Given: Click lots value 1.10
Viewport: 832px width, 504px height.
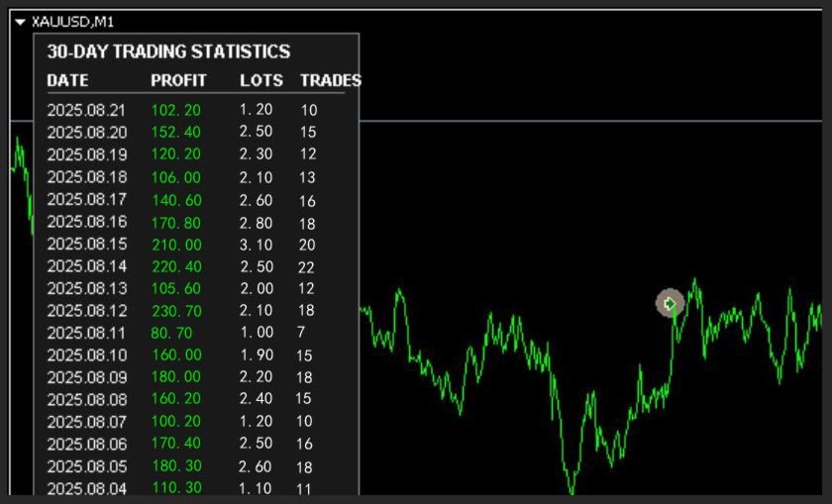Looking at the screenshot, I should (256, 488).
